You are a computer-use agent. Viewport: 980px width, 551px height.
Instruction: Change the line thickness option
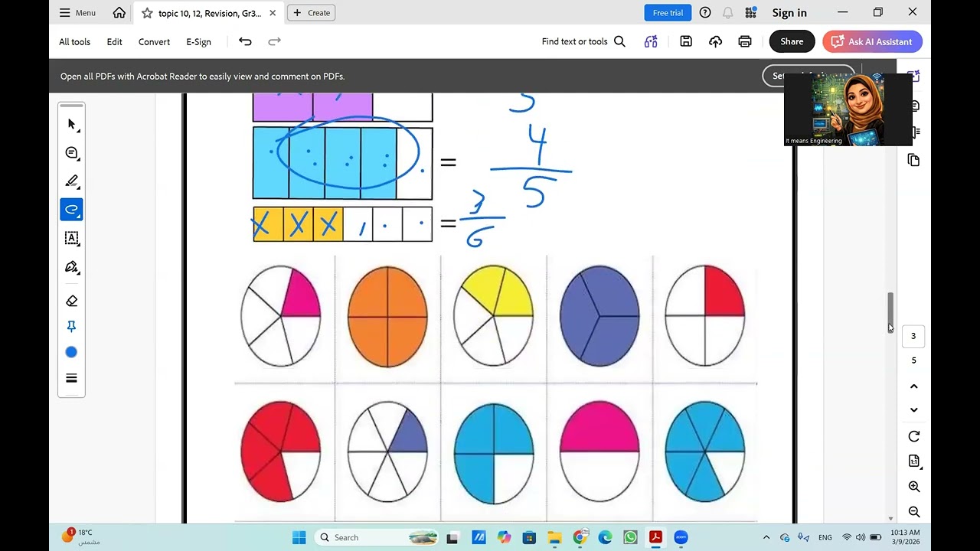click(71, 378)
